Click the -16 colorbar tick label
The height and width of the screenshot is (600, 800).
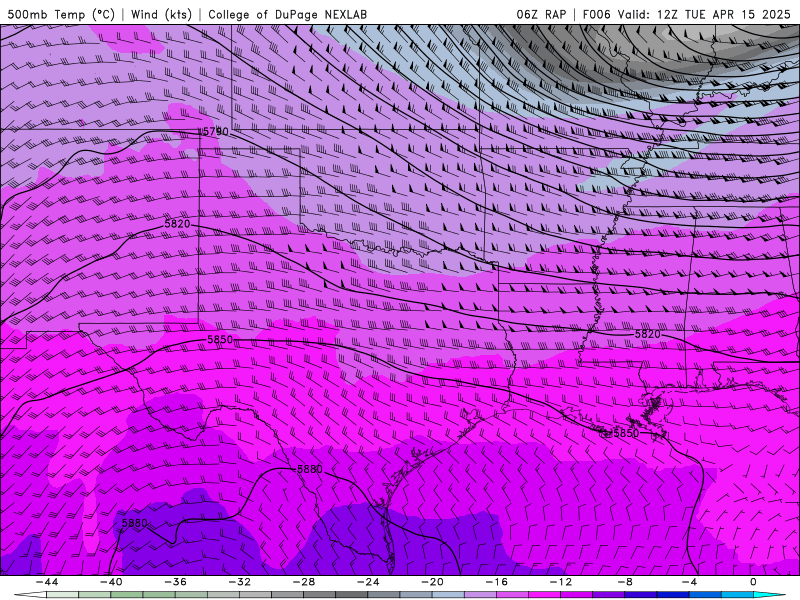click(x=496, y=582)
